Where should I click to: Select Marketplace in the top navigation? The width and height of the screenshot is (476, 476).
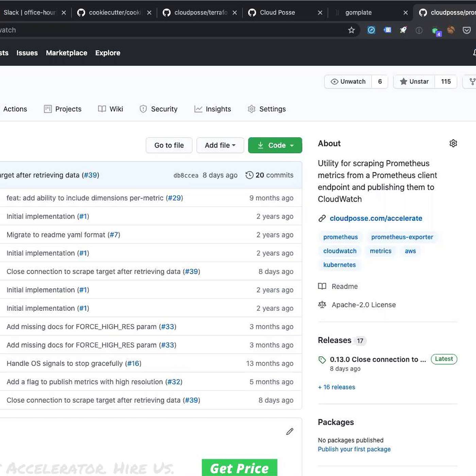66,53
